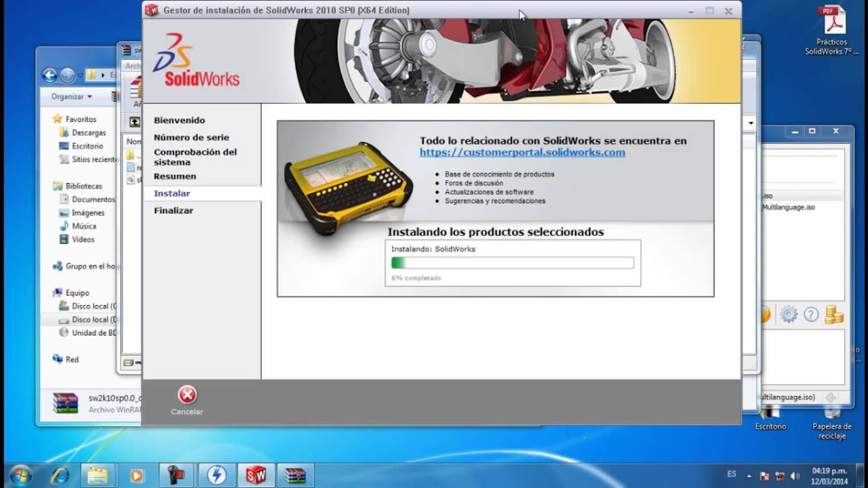Click the ES language indicator
This screenshot has height=488, width=868.
click(731, 474)
